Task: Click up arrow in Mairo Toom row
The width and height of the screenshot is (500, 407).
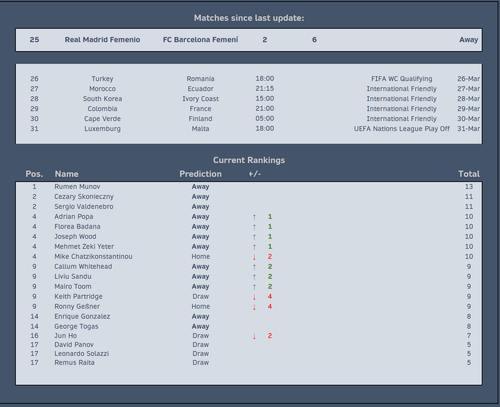Action: click(254, 287)
